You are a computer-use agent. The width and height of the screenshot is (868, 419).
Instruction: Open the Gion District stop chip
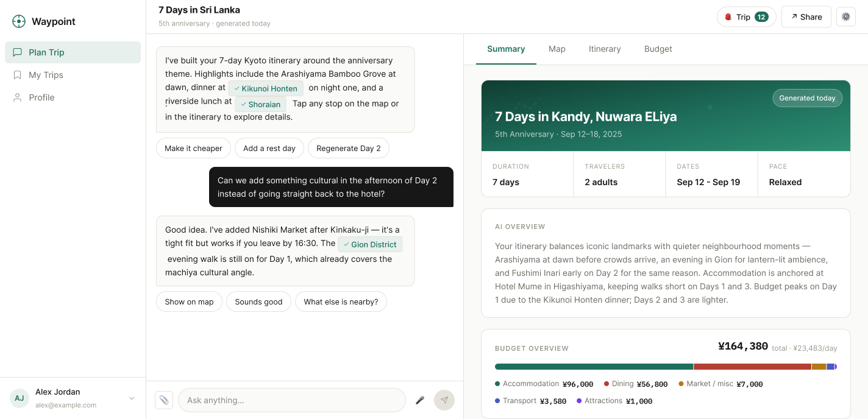point(370,244)
